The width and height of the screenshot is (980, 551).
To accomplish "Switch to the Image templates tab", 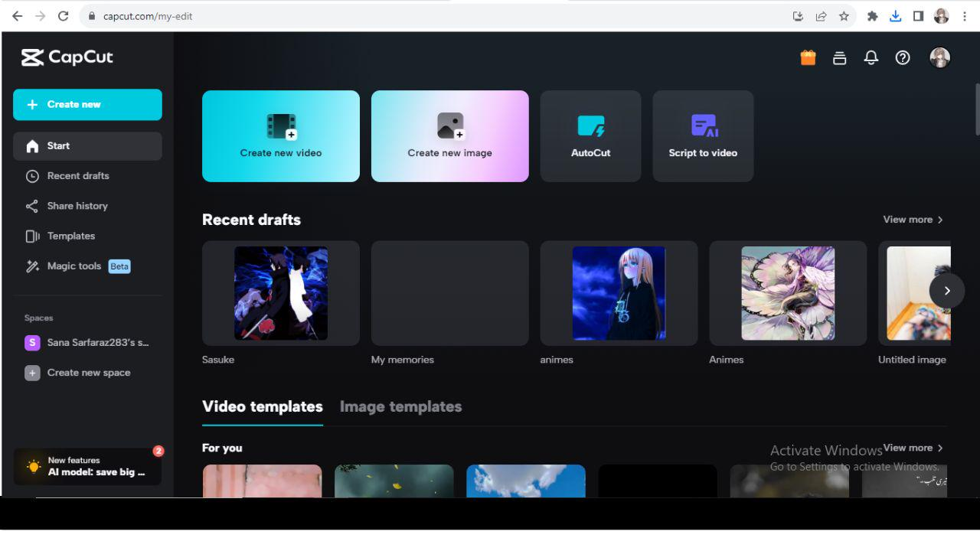I will [400, 407].
